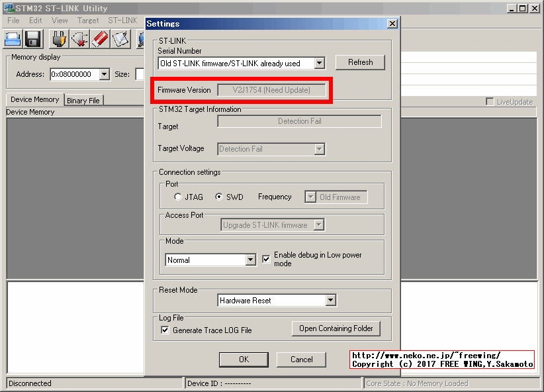Screen dimensions: 544x392
Task: Disable Generate Trace LOG File
Action: point(164,330)
